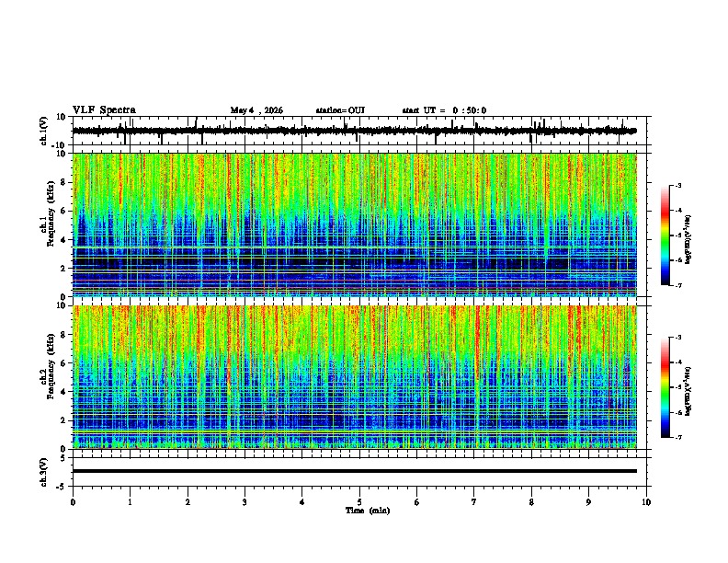The height and width of the screenshot is (563, 728).
Task: Click the ch.1 spectrogram near 8 kHz
Action: 354,182
